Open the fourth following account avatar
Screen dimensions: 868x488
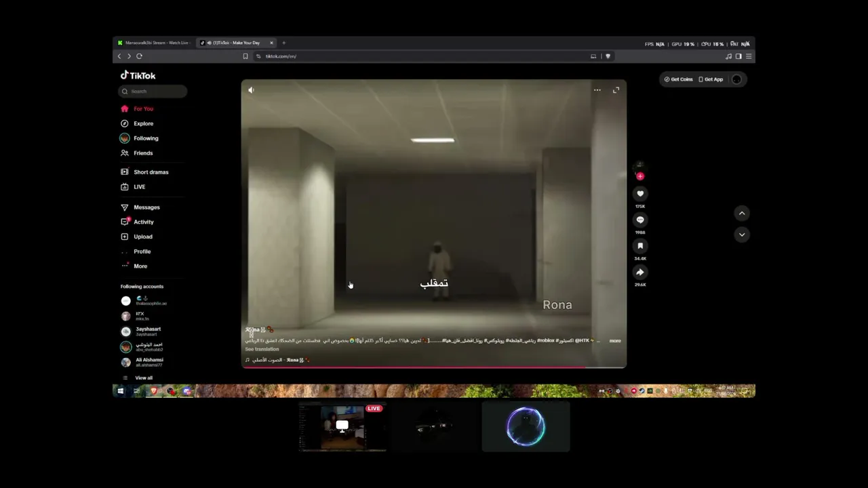click(125, 347)
